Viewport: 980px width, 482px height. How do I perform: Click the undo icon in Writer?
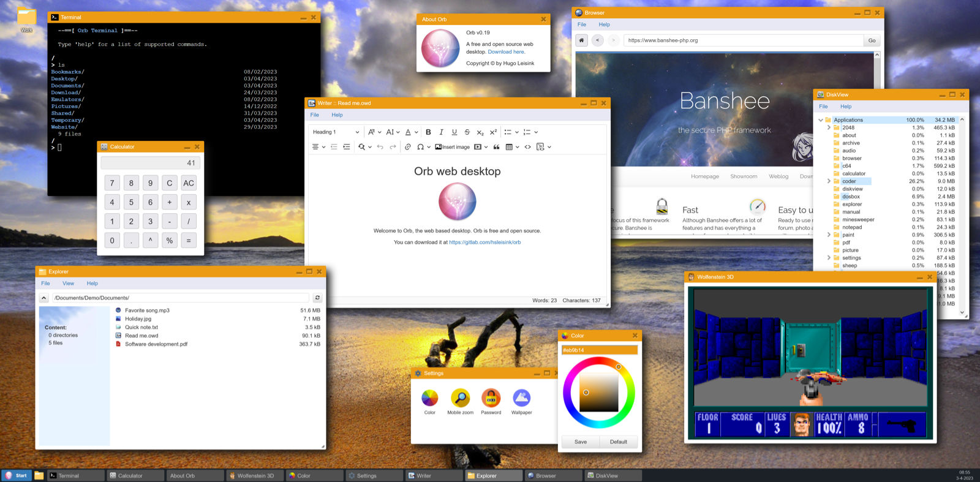tap(380, 147)
